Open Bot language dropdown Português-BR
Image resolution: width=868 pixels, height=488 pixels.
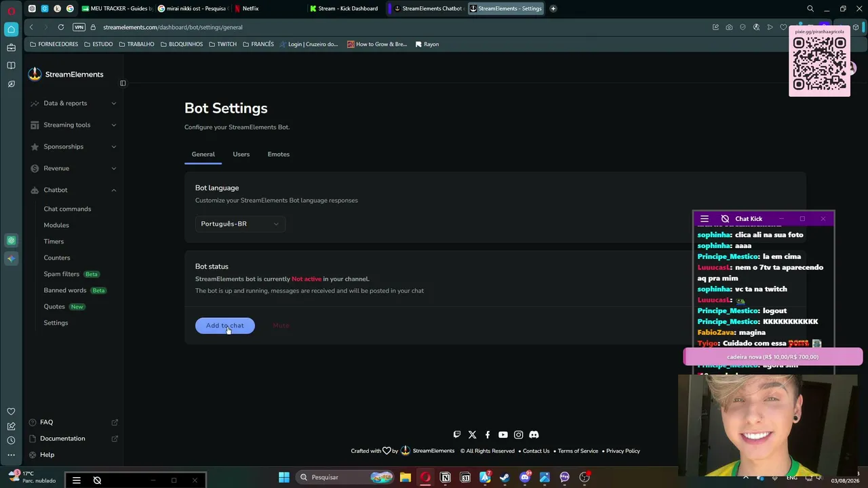pos(240,224)
